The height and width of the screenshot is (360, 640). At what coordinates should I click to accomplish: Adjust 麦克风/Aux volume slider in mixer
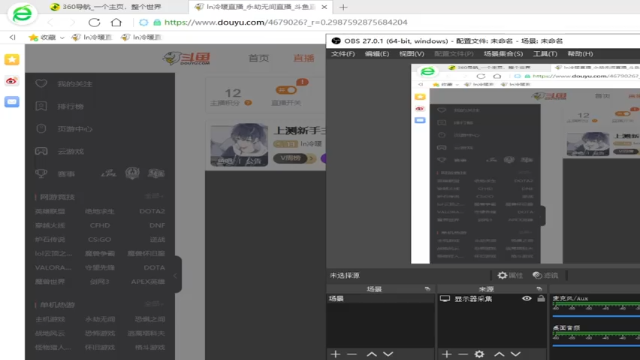[596, 316]
